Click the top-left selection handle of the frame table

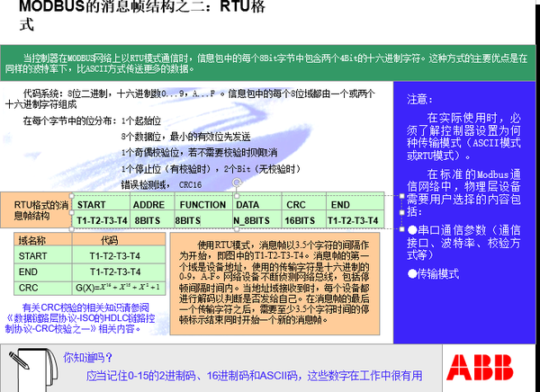[x=72, y=196]
